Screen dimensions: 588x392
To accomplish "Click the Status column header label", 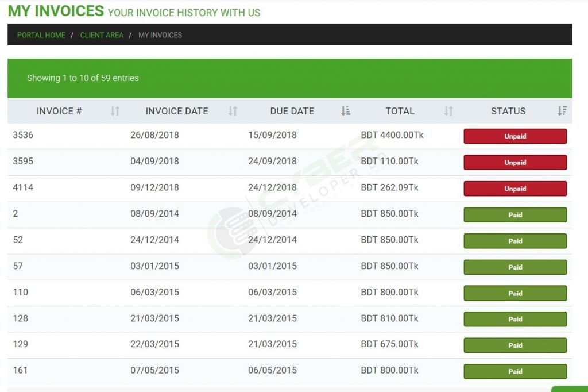I will pos(508,111).
